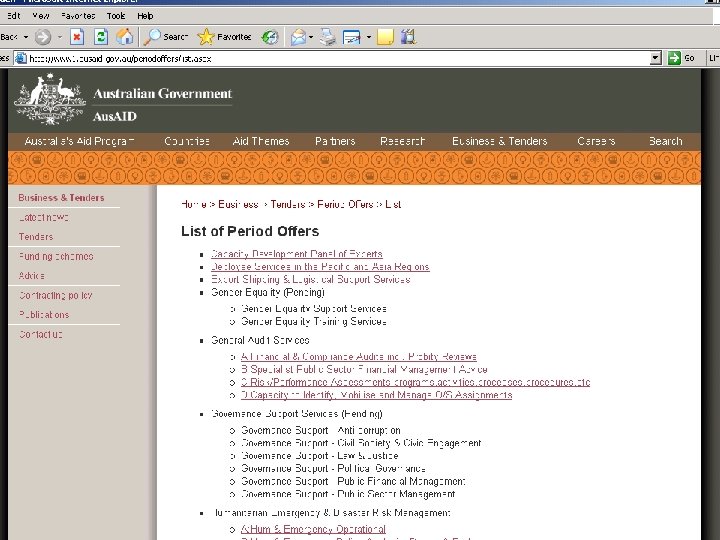Click Home in the breadcrumb
The width and height of the screenshot is (720, 540).
(x=194, y=204)
